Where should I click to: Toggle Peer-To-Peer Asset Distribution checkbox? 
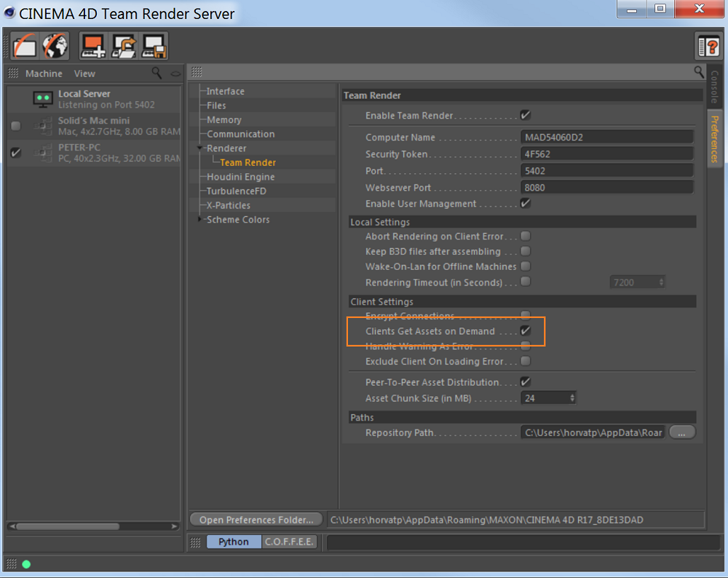coord(525,381)
